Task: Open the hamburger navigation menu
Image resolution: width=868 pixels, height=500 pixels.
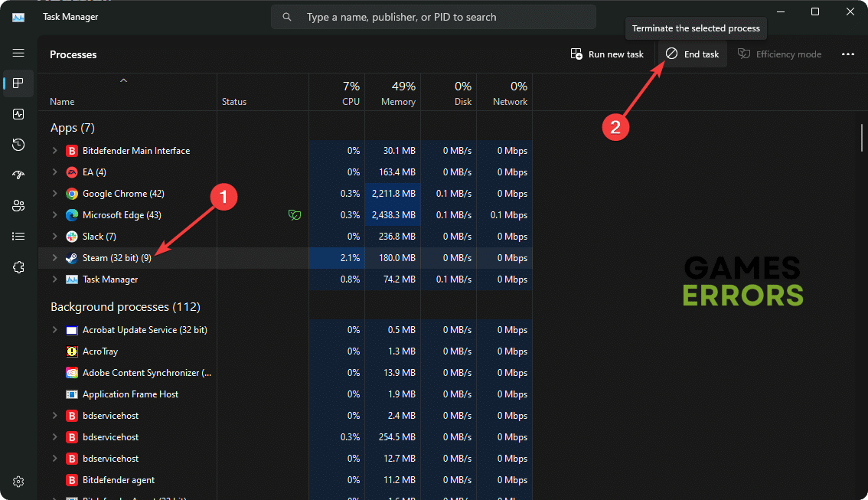Action: click(x=18, y=53)
